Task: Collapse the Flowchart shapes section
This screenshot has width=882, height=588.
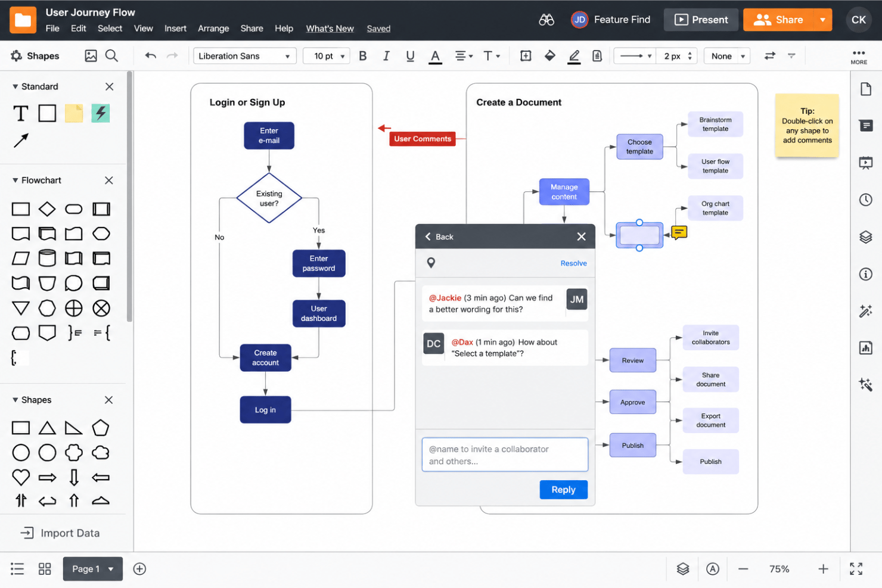Action: pos(15,181)
